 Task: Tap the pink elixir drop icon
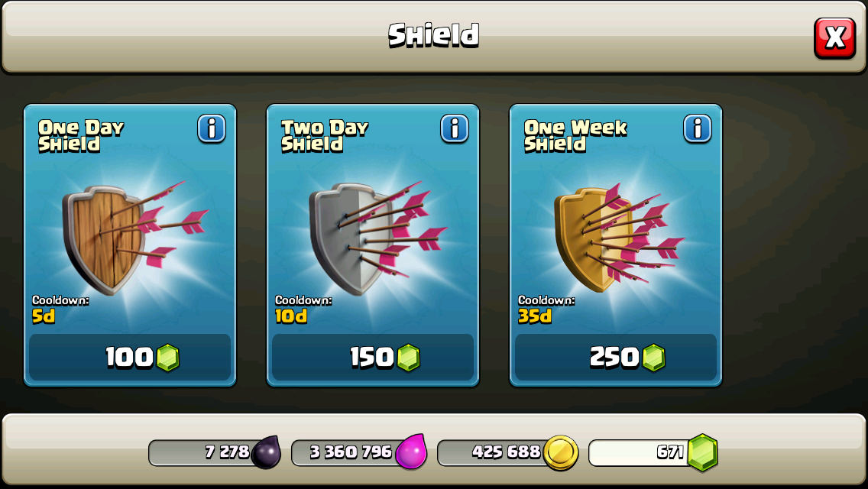tap(411, 452)
